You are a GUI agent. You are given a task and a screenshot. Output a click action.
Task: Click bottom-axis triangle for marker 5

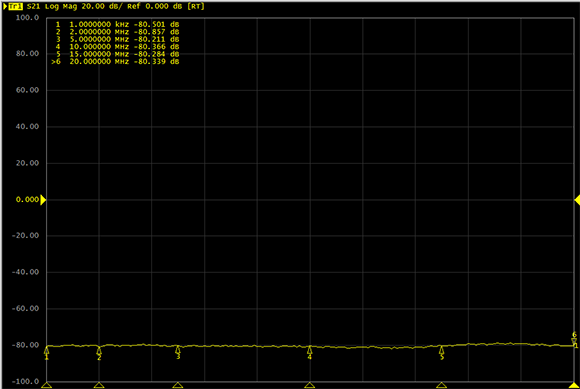tap(441, 385)
